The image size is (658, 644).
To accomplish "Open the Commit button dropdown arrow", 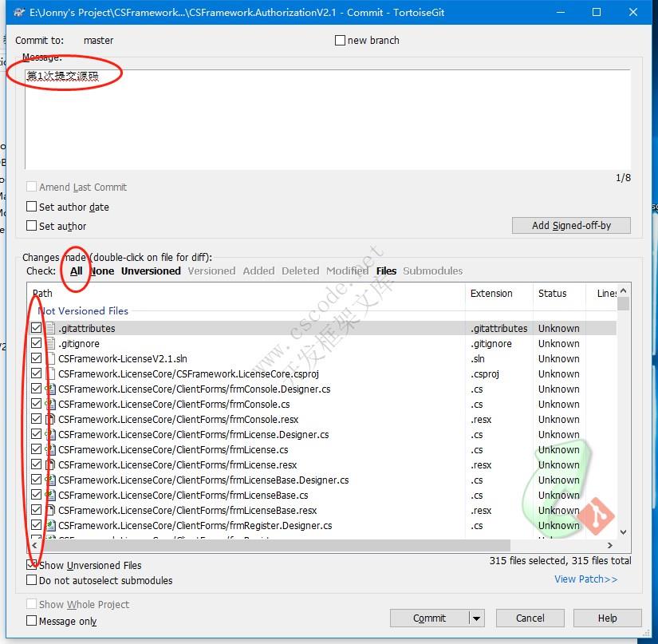I will (476, 618).
